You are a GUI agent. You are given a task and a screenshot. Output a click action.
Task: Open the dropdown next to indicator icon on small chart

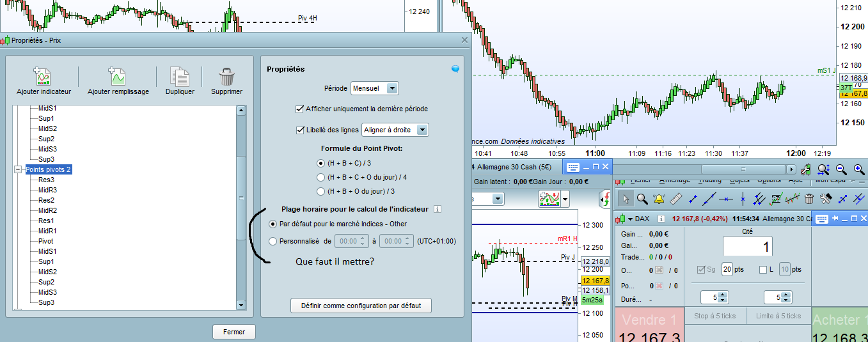pyautogui.click(x=565, y=199)
